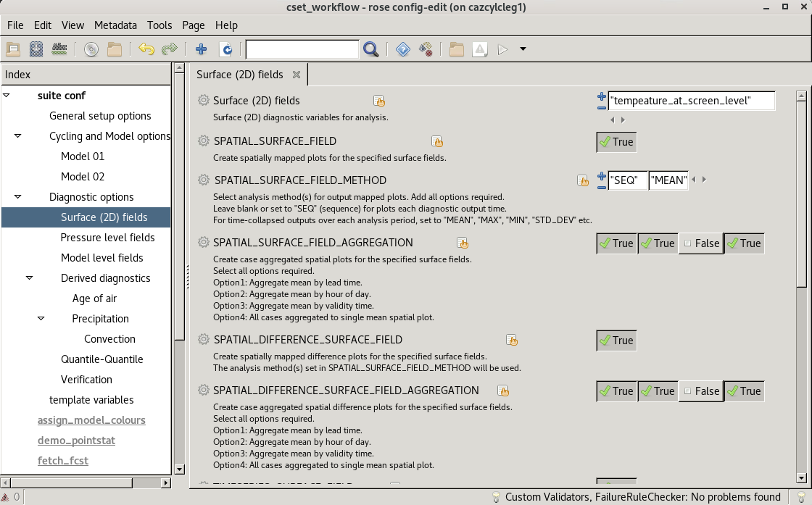Close the Surface (2D) fields tab
812x505 pixels.
pyautogui.click(x=297, y=75)
